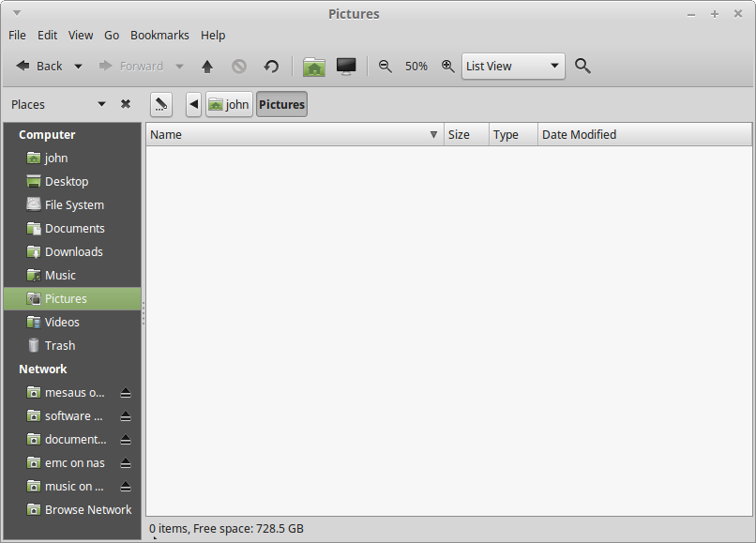Viewport: 756px width, 543px height.
Task: Sort by Date Modified column header
Action: point(644,134)
